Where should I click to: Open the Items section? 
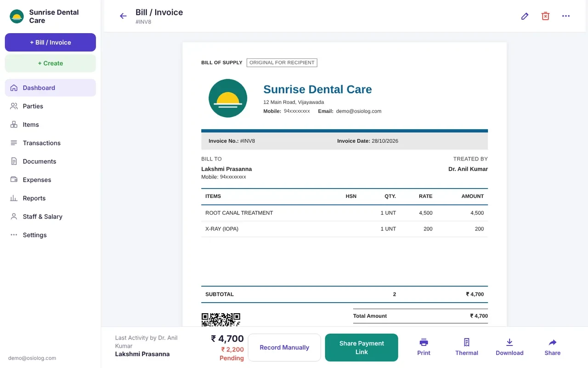pyautogui.click(x=51, y=125)
